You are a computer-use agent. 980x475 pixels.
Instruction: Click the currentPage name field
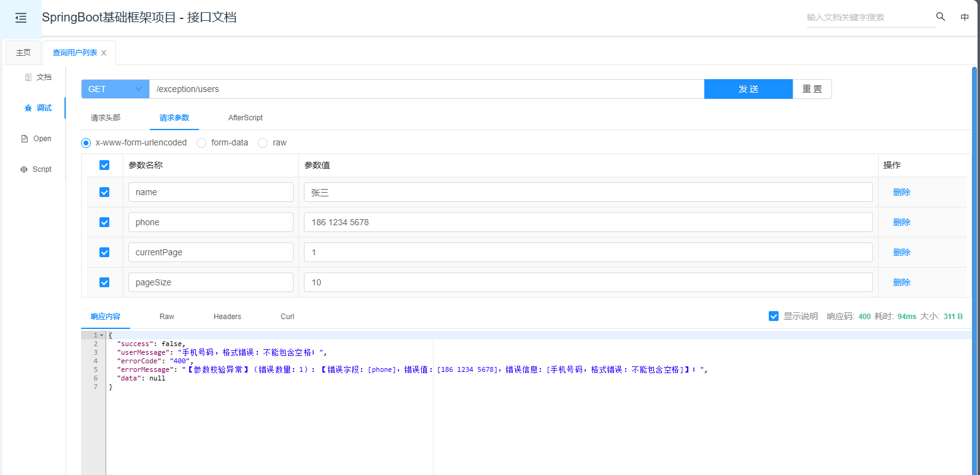coord(211,252)
